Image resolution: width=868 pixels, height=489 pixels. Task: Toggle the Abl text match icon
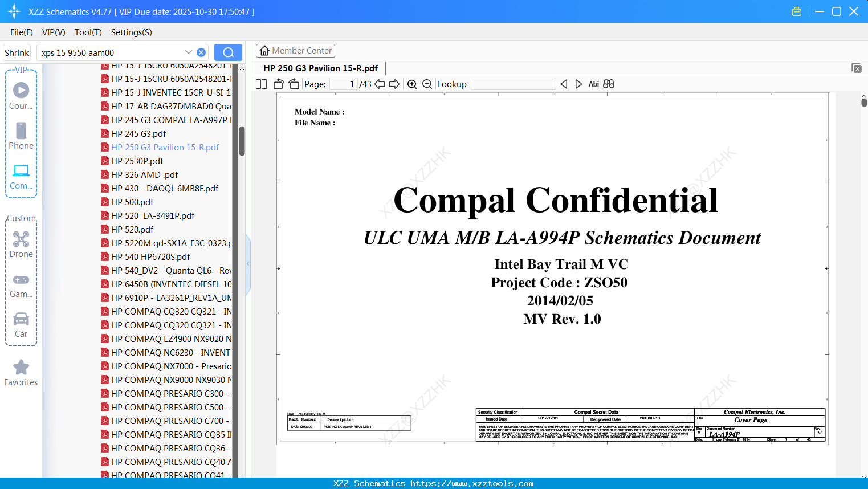pyautogui.click(x=593, y=84)
